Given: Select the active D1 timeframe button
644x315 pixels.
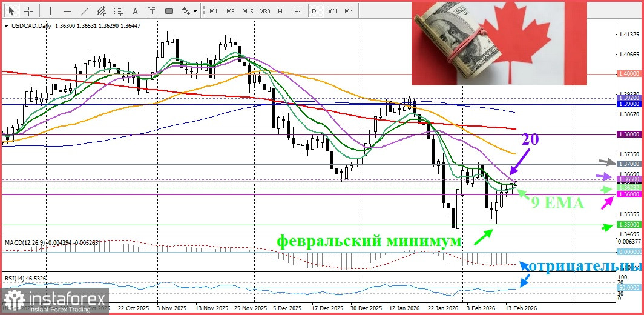Looking at the screenshot, I should pos(315,11).
